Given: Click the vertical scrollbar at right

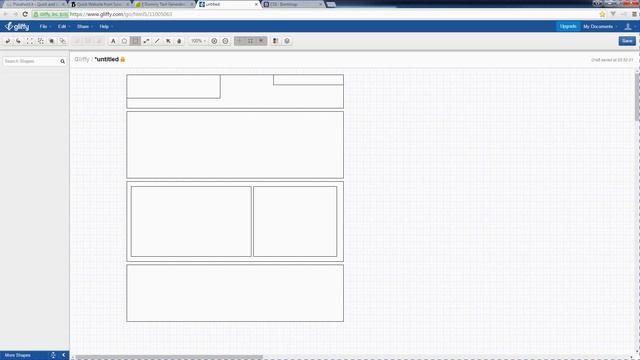Looking at the screenshot, I should coord(637,97).
